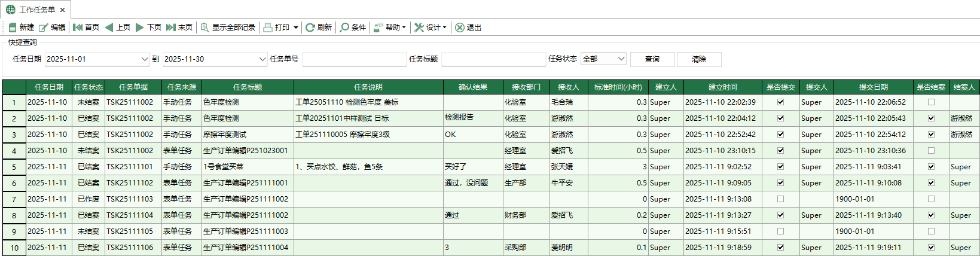Image resolution: width=980 pixels, height=256 pixels.
Task: Click the 退出 (Exit) icon
Action: (460, 28)
